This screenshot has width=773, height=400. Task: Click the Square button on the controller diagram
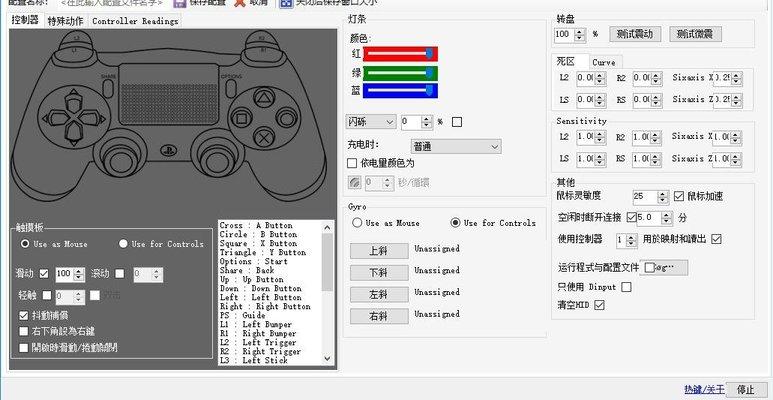click(242, 118)
